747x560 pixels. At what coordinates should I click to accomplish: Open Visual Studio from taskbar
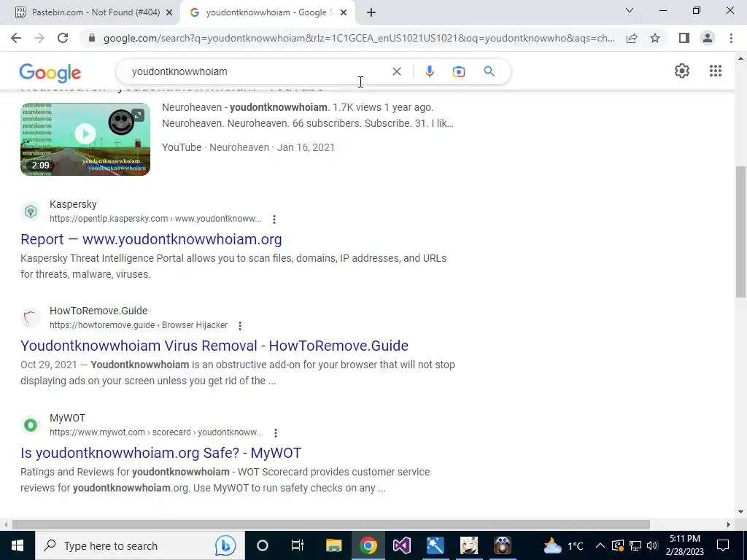coord(402,545)
